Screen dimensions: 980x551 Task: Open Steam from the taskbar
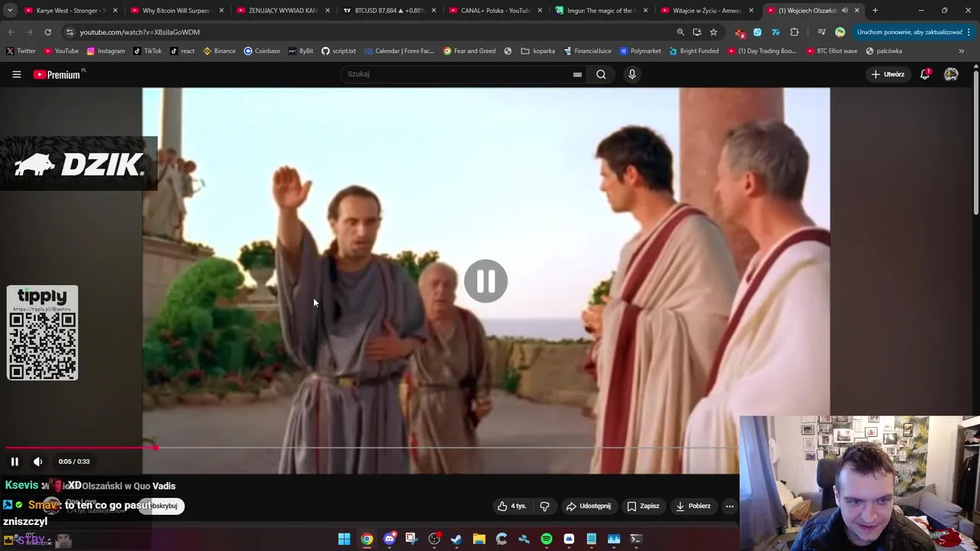456,540
